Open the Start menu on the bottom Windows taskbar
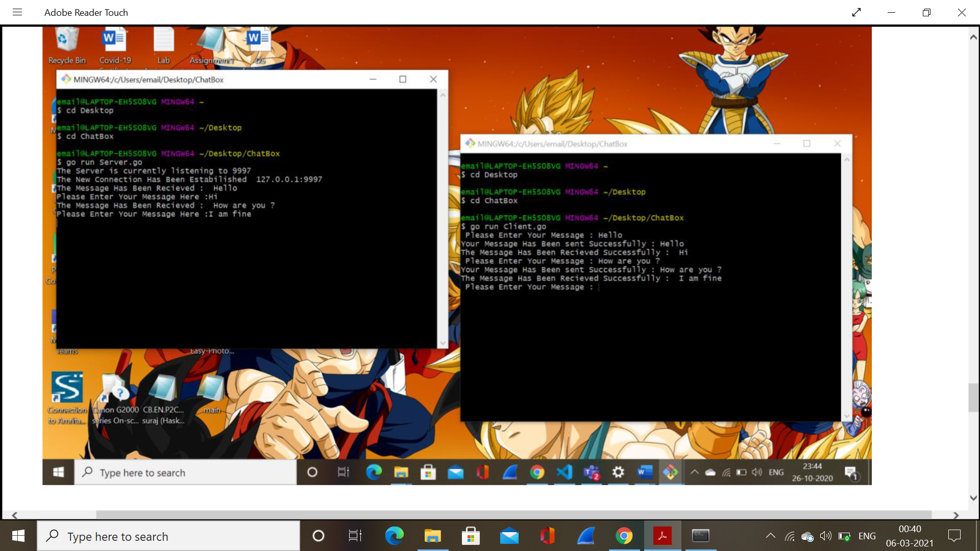Screen dimensions: 980x551 pos(18,536)
